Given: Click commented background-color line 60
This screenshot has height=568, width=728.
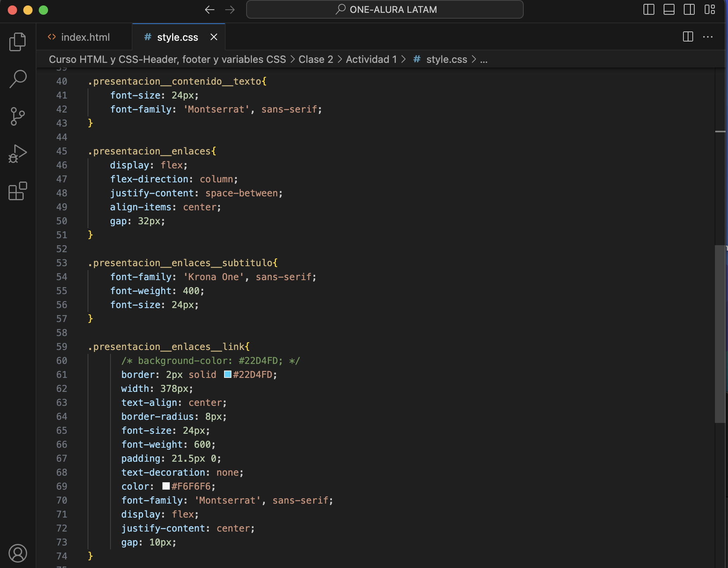Looking at the screenshot, I should coord(210,360).
